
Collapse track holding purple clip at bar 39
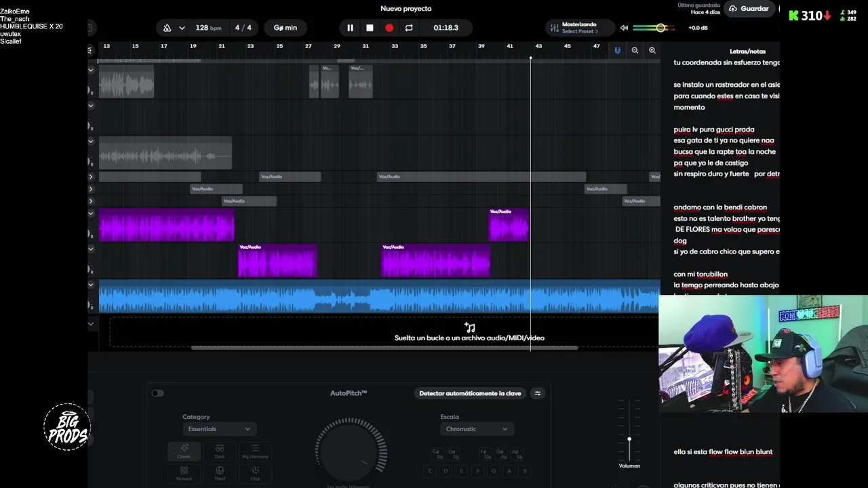(x=91, y=213)
